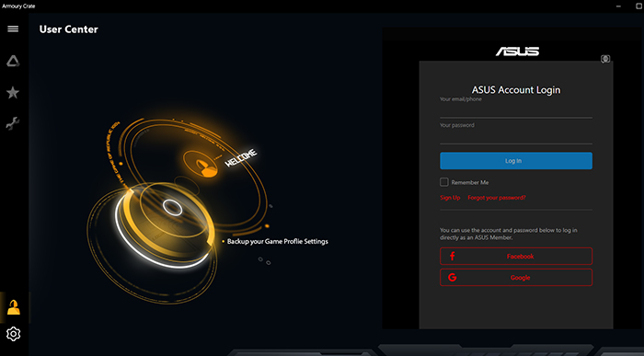Click the 'Forgot your password?' link
This screenshot has width=644, height=356.
click(497, 198)
